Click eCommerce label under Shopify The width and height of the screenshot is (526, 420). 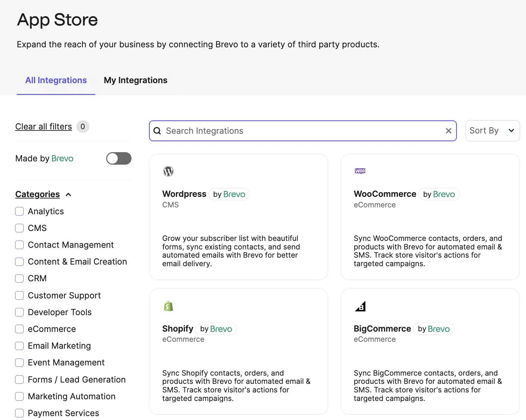[x=183, y=339]
